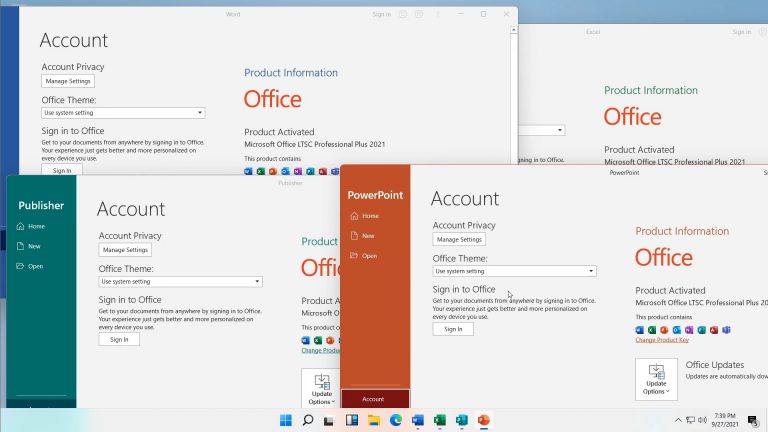The width and height of the screenshot is (768, 432).
Task: Click the Word product icon in Publisher window
Action: [x=306, y=340]
